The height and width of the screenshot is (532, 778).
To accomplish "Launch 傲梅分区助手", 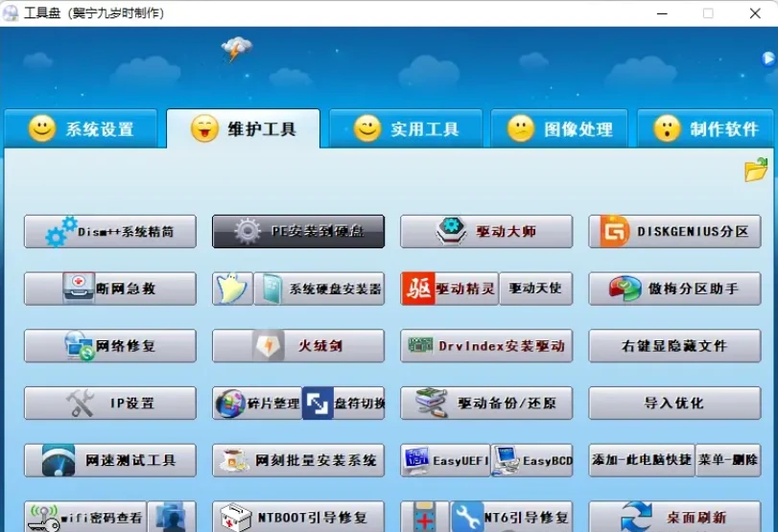I will [x=674, y=289].
